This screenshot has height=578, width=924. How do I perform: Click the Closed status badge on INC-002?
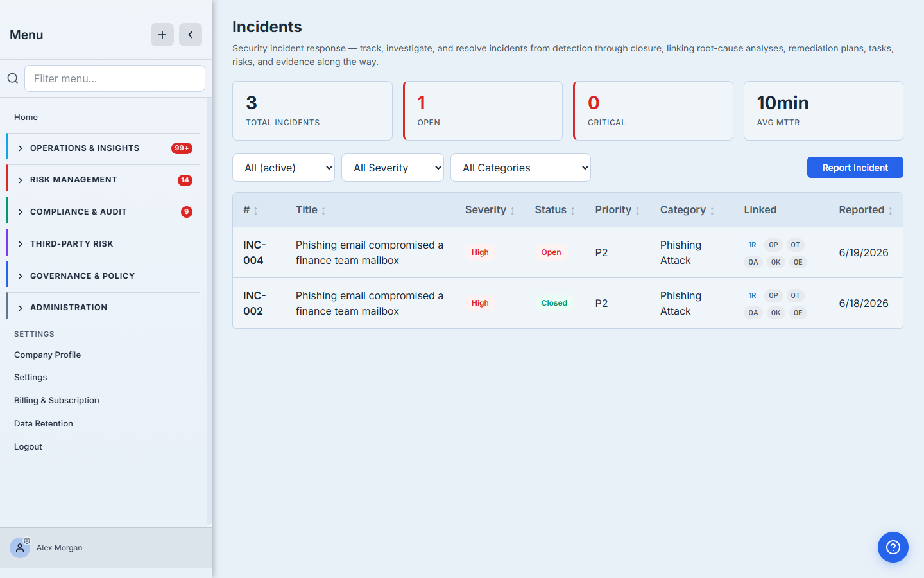[554, 303]
